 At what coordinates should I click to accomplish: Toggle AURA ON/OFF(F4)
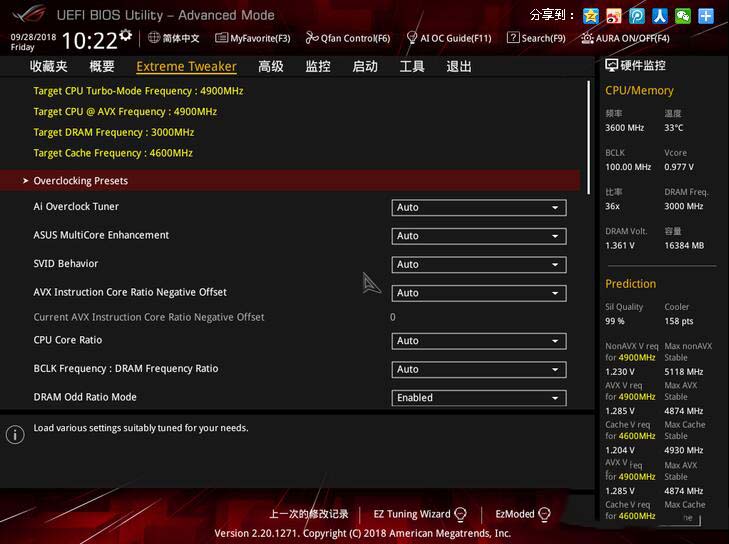[625, 38]
